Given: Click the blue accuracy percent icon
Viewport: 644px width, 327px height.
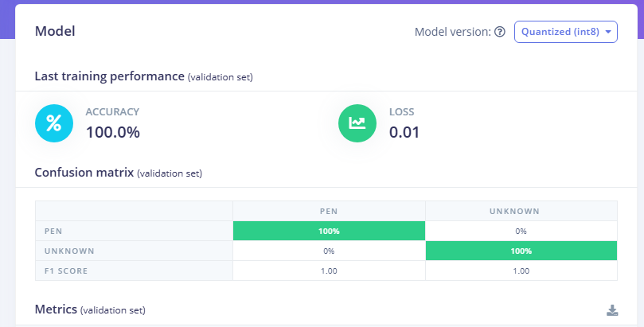Looking at the screenshot, I should point(54,123).
